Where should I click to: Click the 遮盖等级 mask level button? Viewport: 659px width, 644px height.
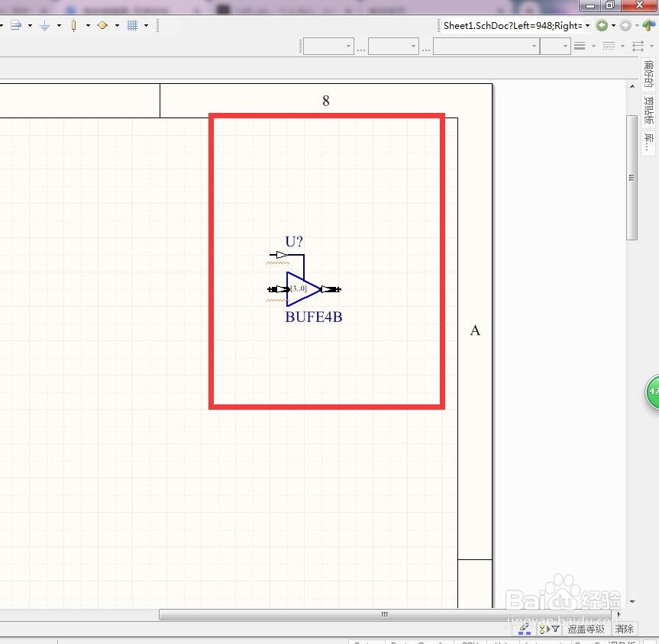coord(586,629)
